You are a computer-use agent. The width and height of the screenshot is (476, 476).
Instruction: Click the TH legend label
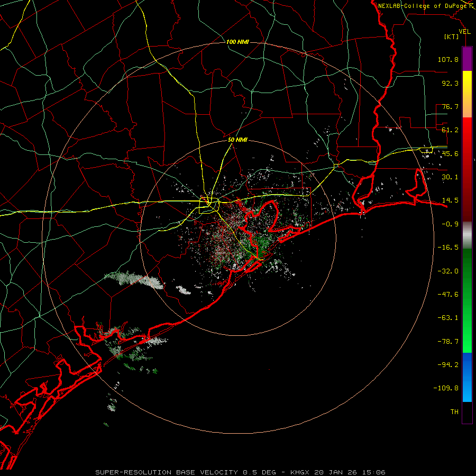[x=454, y=412]
